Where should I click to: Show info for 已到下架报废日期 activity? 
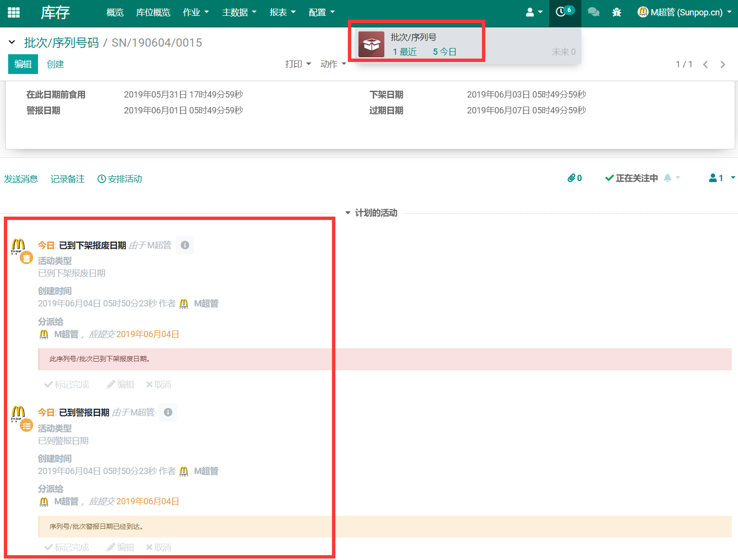coord(185,245)
